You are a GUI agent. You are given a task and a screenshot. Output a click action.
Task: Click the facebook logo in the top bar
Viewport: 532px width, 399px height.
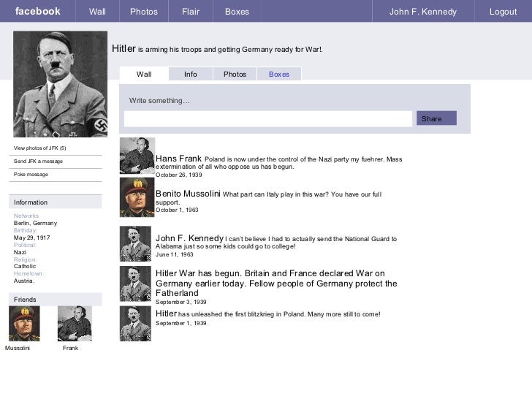(38, 11)
